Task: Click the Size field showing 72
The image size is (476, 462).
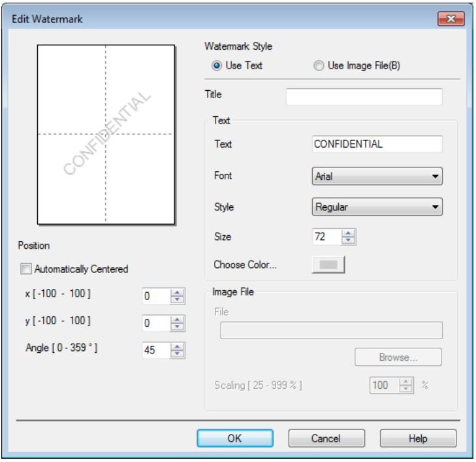Action: (326, 237)
